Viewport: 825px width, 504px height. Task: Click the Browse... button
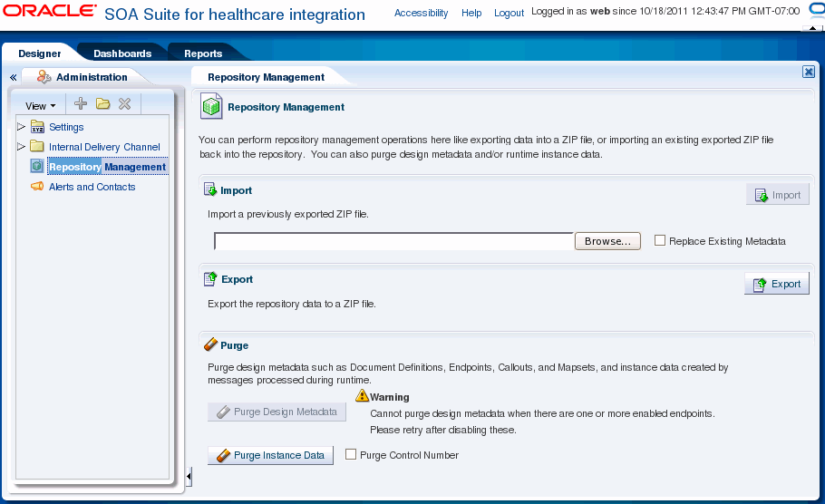pos(607,241)
